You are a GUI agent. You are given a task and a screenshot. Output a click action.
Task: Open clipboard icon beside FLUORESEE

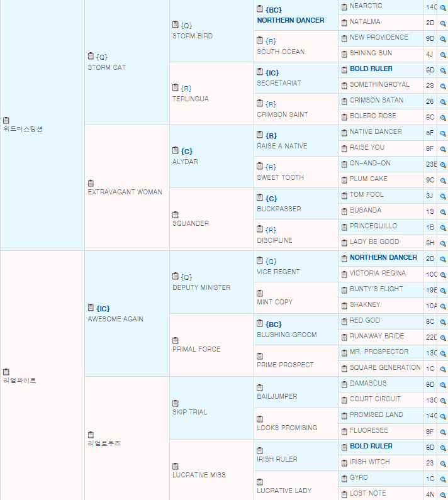click(x=344, y=431)
